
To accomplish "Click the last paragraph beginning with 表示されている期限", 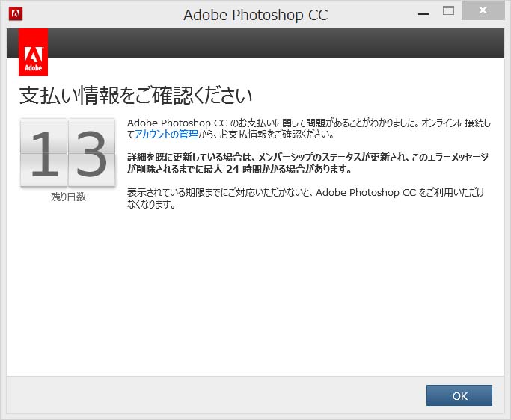I will point(306,198).
